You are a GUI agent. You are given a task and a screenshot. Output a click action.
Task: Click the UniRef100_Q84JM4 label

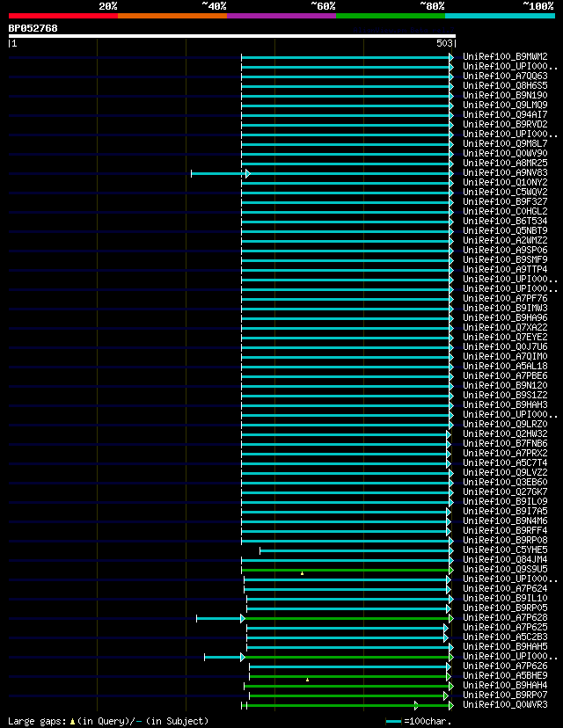505,560
